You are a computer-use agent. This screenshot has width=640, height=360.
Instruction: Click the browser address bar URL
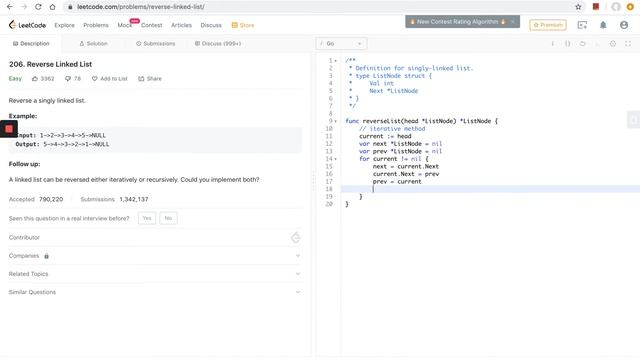[x=140, y=7]
